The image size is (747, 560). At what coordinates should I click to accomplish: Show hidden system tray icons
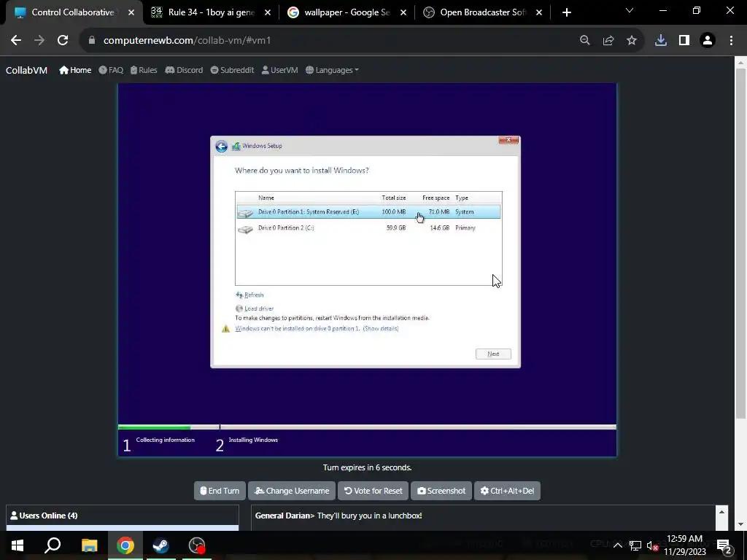click(617, 545)
